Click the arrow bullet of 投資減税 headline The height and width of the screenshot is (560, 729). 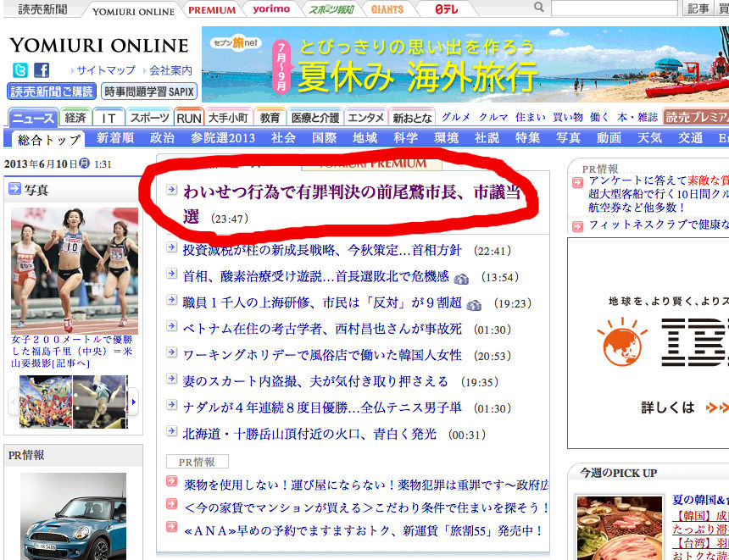pyautogui.click(x=171, y=247)
